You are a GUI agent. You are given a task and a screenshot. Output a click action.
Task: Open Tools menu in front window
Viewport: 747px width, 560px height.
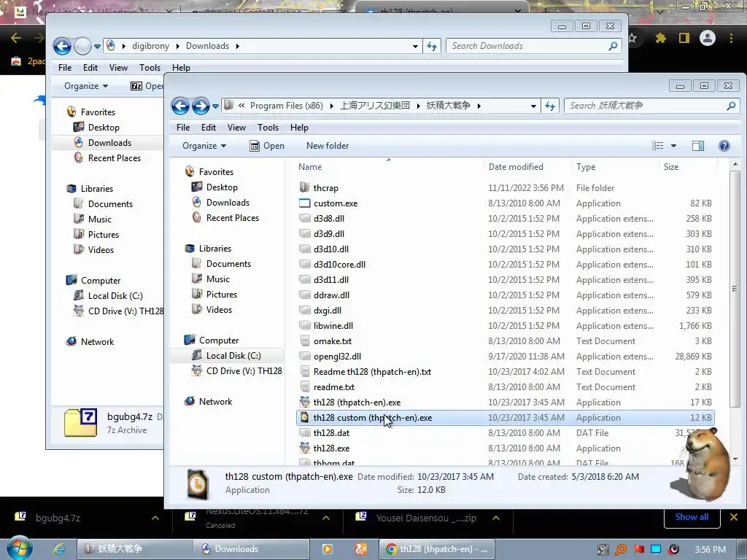pyautogui.click(x=268, y=127)
